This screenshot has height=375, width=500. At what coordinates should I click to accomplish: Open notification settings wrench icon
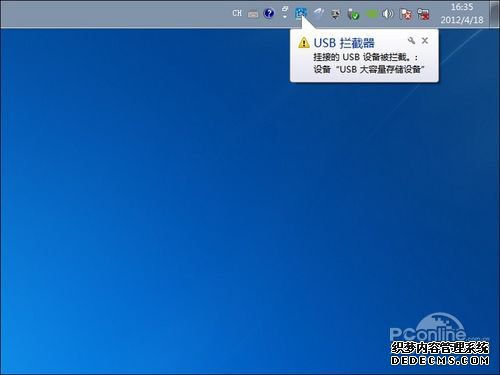412,41
